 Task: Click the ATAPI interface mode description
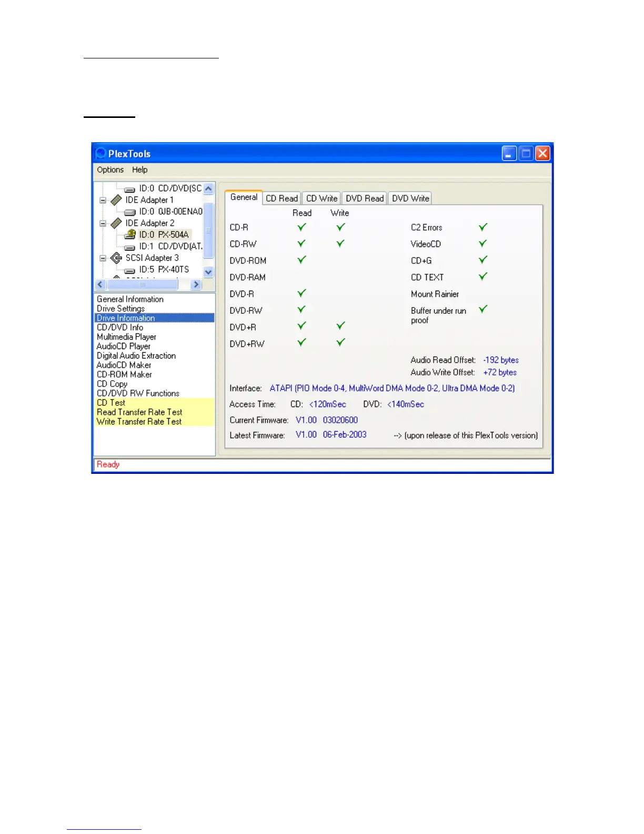tap(392, 388)
